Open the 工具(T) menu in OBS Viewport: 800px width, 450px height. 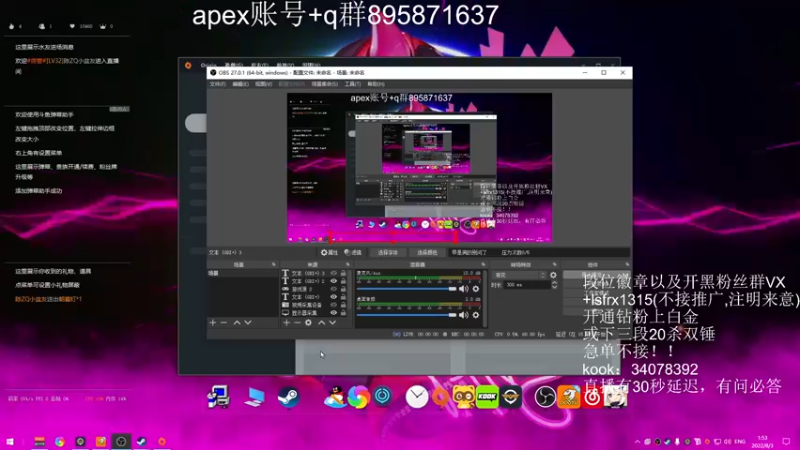pos(353,84)
